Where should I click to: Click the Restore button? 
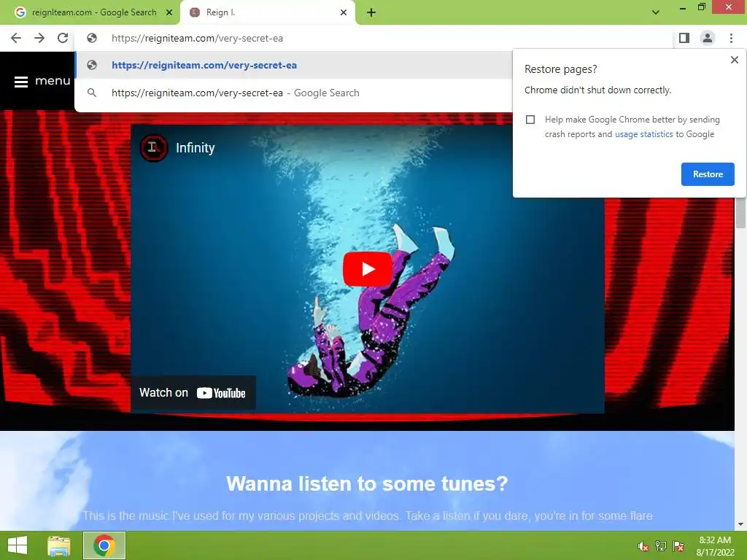tap(708, 174)
